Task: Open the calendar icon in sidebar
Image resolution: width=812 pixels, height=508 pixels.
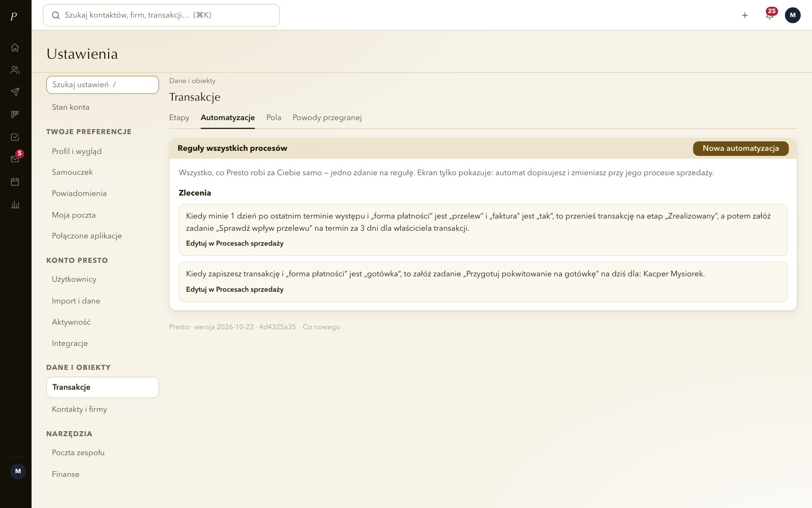Action: coord(15,182)
